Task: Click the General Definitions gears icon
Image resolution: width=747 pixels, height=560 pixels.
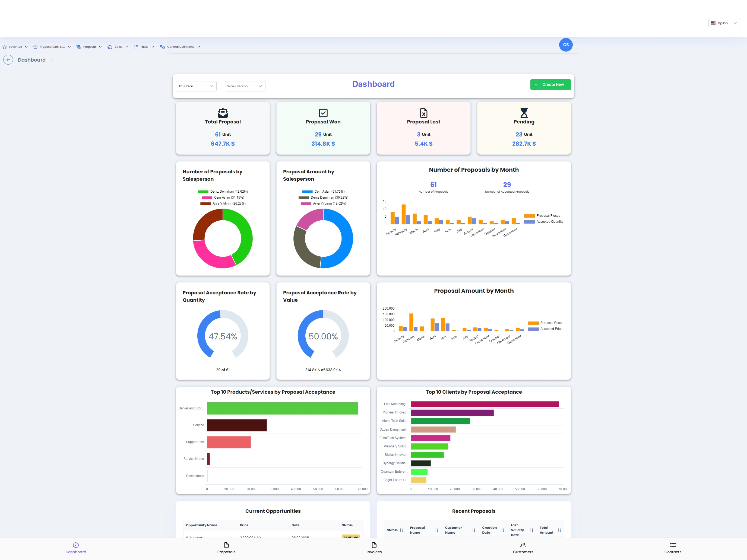Action: click(x=162, y=47)
